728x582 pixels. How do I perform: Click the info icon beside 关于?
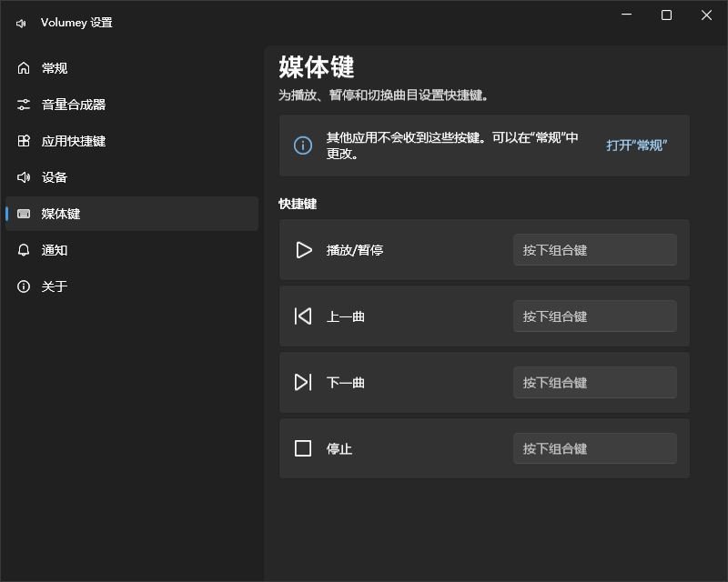point(24,286)
